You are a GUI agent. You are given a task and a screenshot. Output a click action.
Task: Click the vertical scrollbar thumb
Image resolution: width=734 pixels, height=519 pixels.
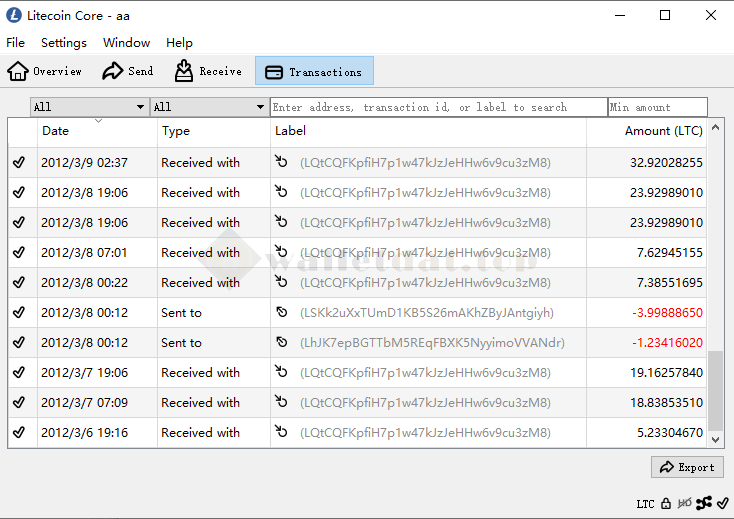click(x=714, y=390)
